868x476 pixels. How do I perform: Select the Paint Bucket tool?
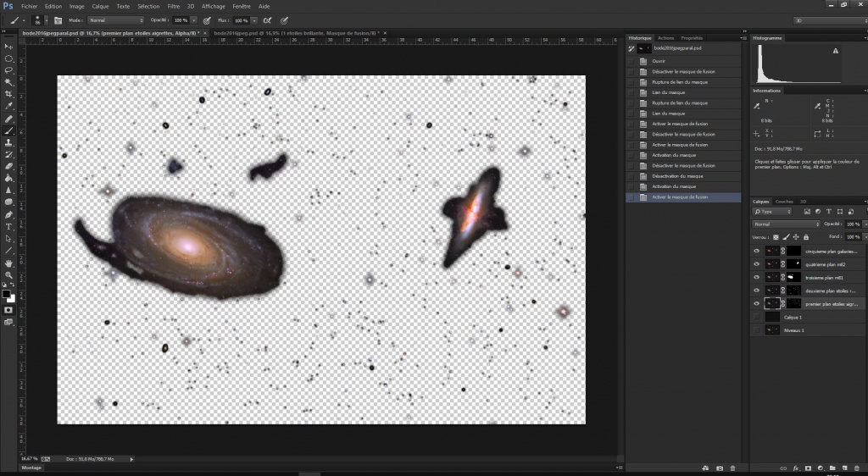coord(8,179)
